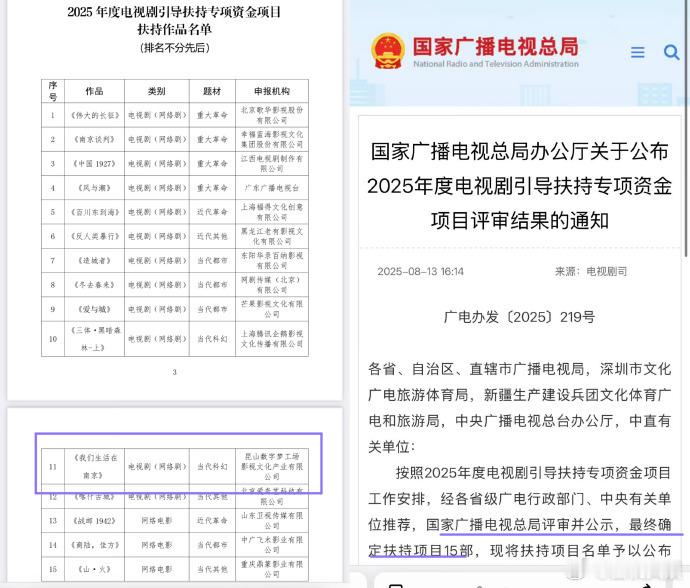Viewport: 690px width, 588px height.
Task: Click the page scrollbar on the right edge
Action: [x=686, y=128]
